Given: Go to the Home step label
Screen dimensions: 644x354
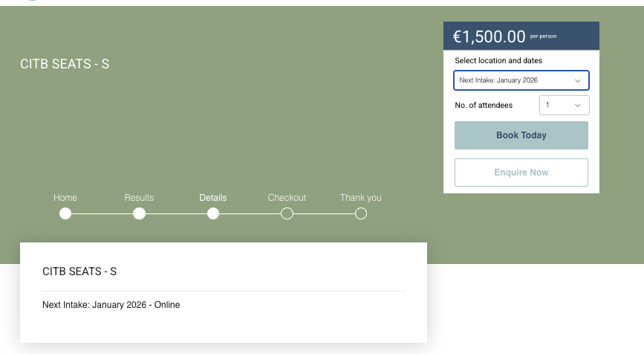Looking at the screenshot, I should pyautogui.click(x=65, y=198).
